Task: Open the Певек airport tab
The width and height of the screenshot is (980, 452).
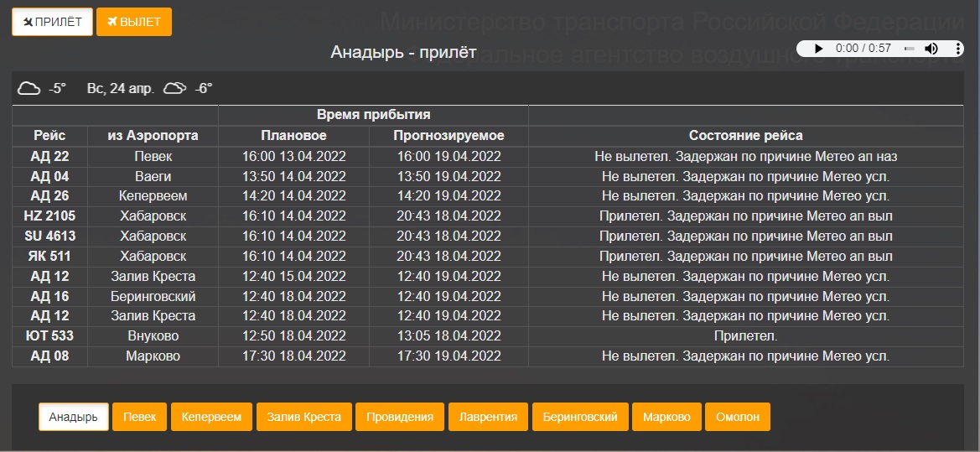Action: pos(140,417)
